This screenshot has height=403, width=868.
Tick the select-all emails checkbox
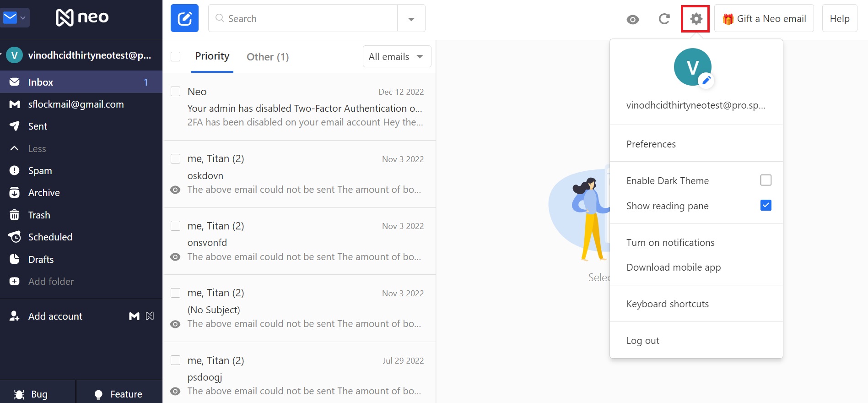(175, 56)
